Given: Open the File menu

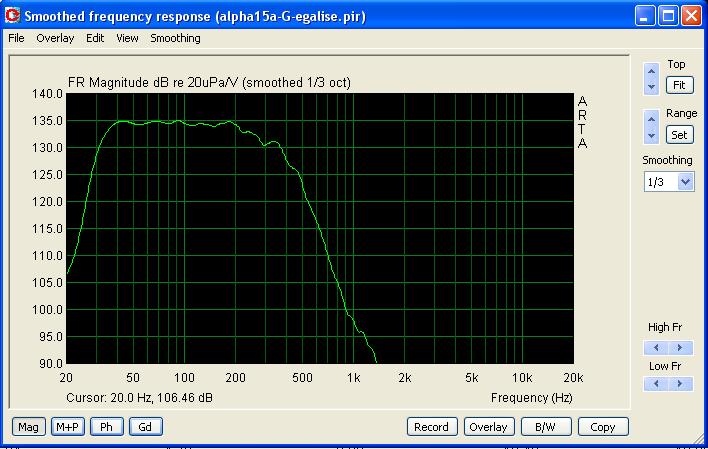Looking at the screenshot, I should tap(16, 38).
